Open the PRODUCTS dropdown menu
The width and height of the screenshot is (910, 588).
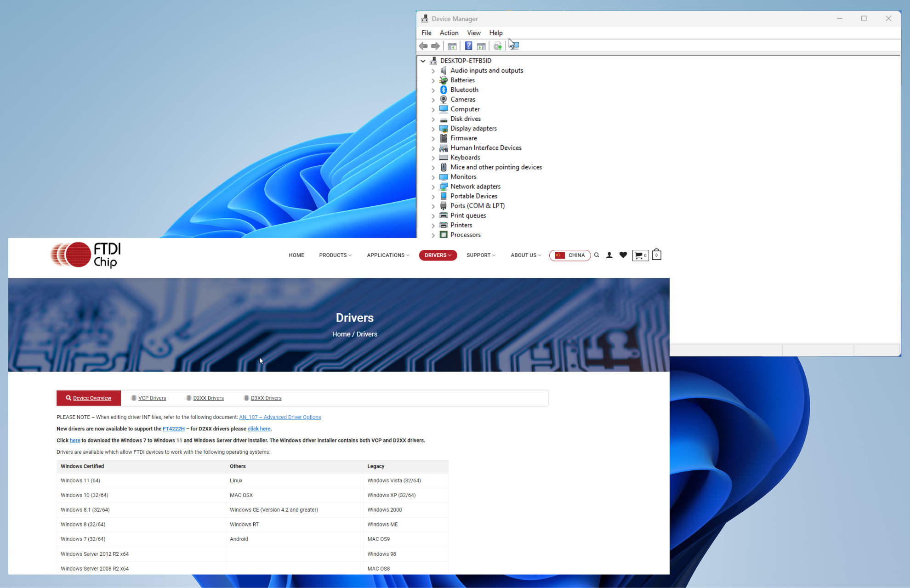tap(335, 255)
